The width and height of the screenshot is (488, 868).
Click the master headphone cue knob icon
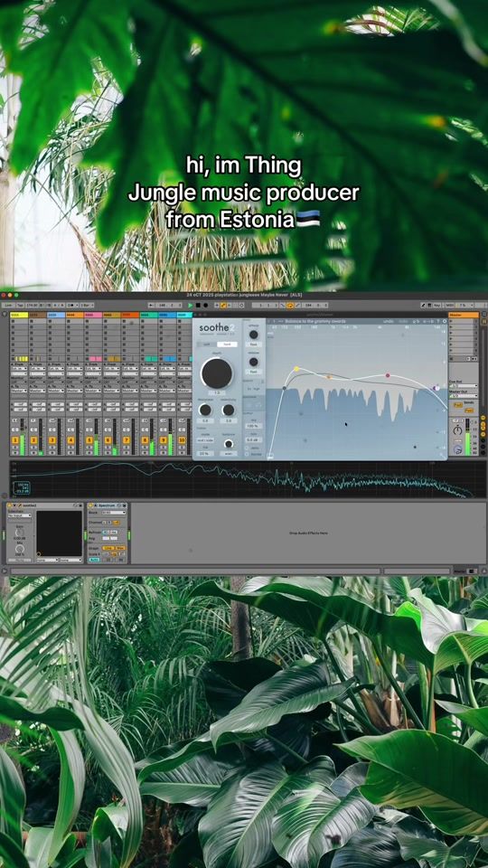coord(457,449)
